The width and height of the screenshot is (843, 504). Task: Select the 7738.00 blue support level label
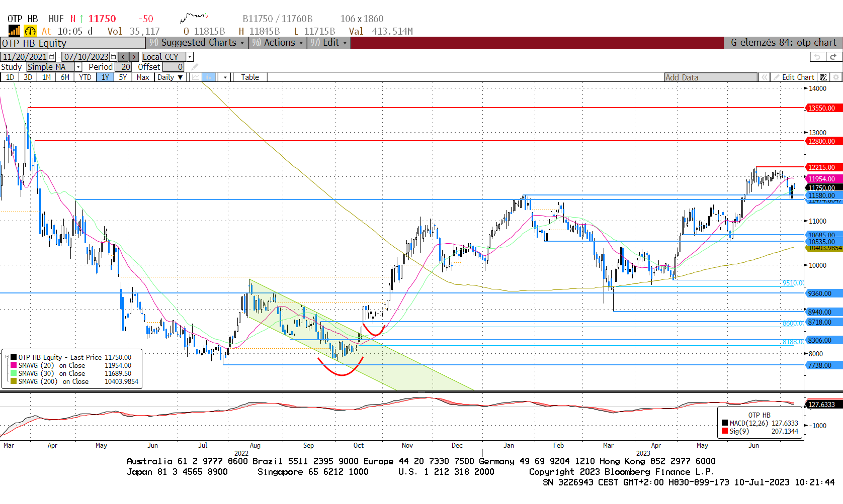(824, 365)
